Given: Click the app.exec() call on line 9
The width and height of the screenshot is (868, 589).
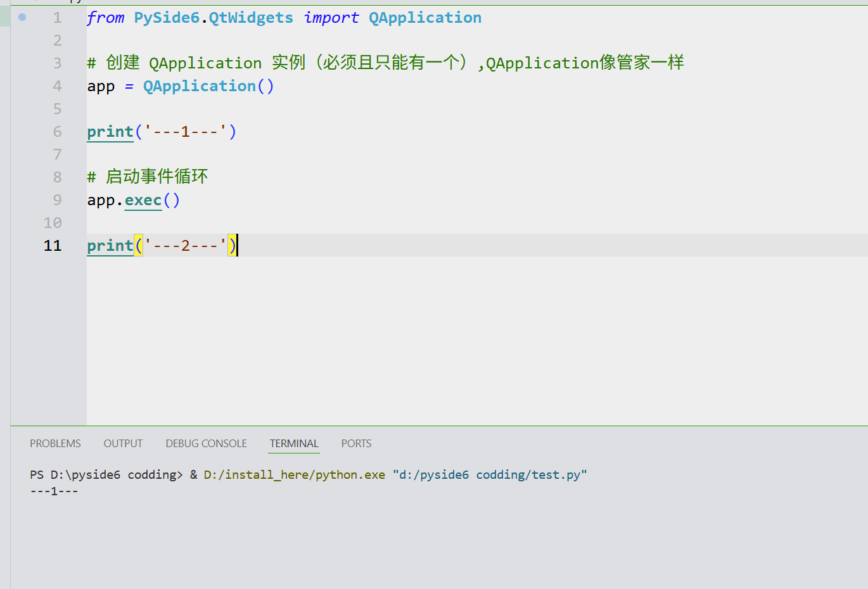Looking at the screenshot, I should click(x=133, y=199).
